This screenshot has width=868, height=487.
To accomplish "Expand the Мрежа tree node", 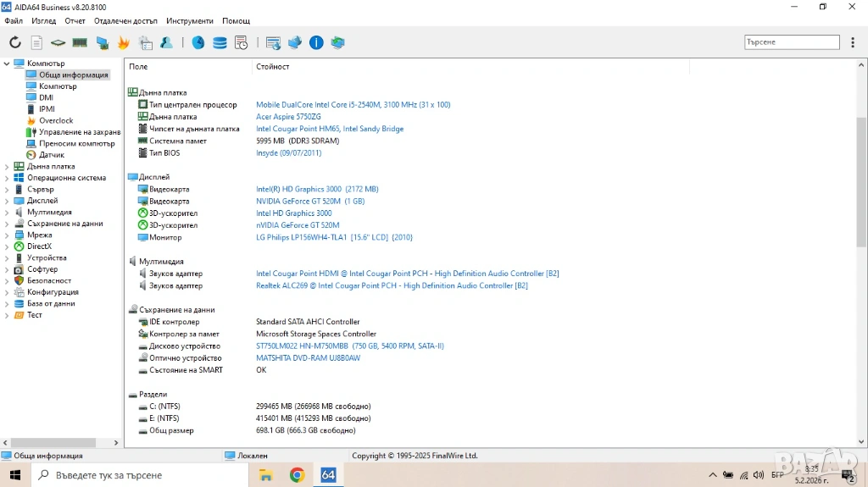I will (x=7, y=235).
